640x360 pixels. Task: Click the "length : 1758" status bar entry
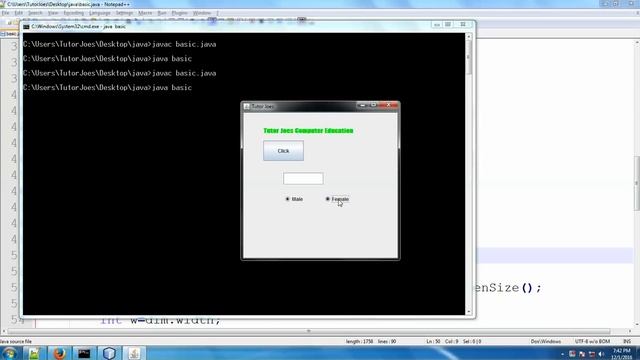pyautogui.click(x=359, y=341)
